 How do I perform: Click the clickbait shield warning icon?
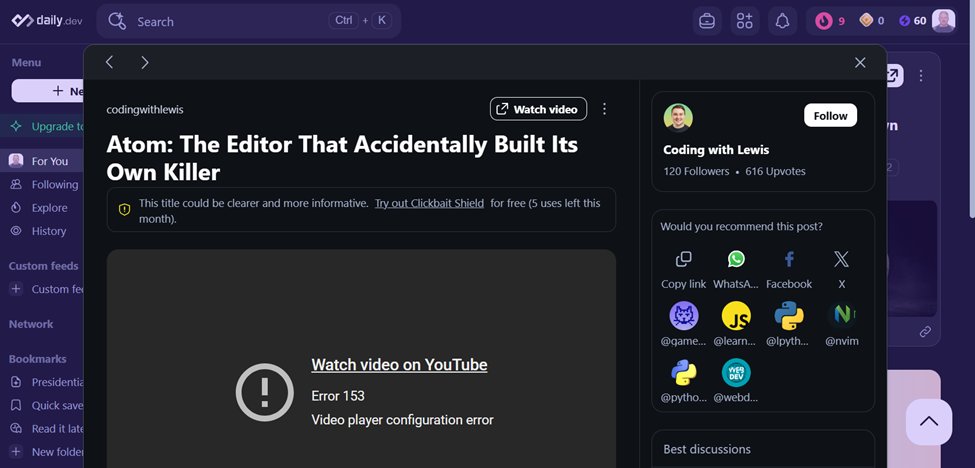[124, 210]
